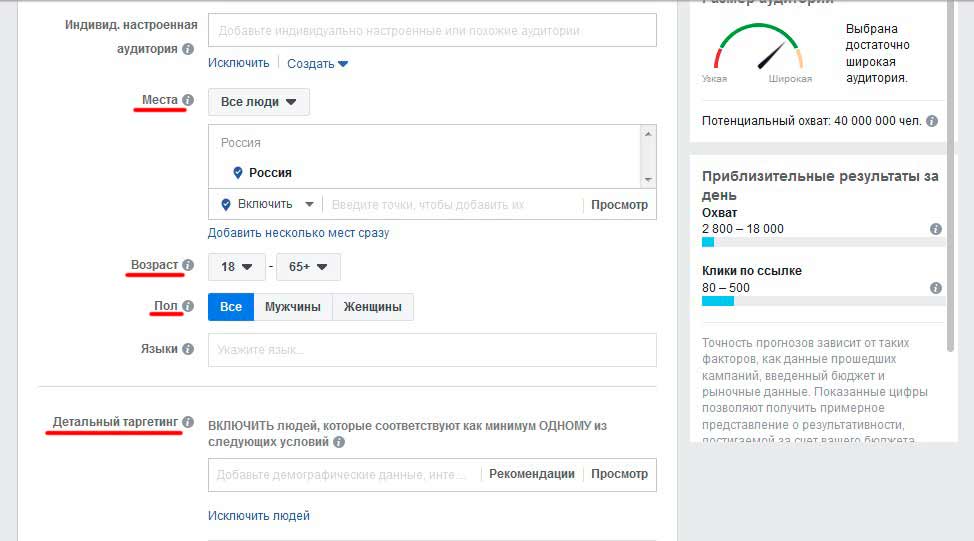
Task: Click the location search input field
Action: tap(452, 204)
